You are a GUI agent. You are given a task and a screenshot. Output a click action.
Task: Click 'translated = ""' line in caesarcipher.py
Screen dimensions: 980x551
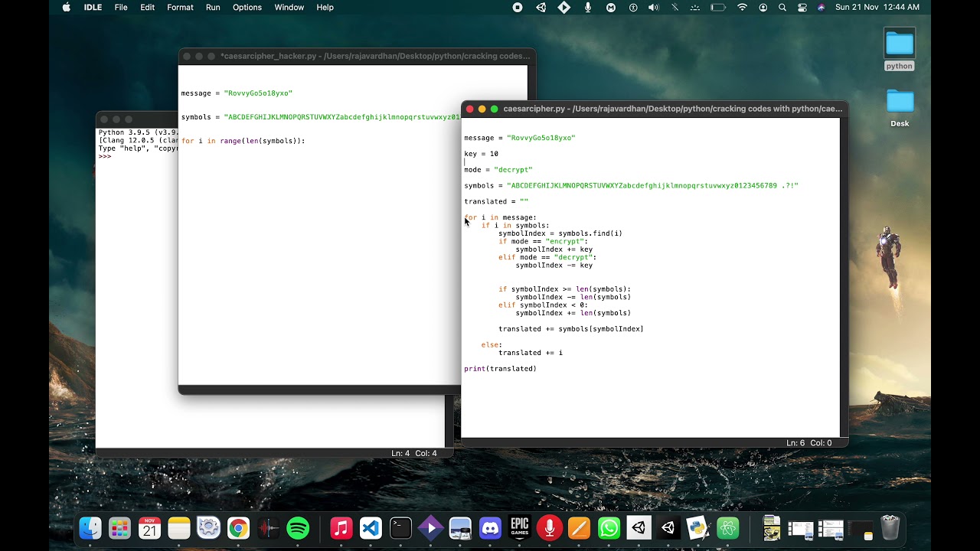pyautogui.click(x=496, y=201)
